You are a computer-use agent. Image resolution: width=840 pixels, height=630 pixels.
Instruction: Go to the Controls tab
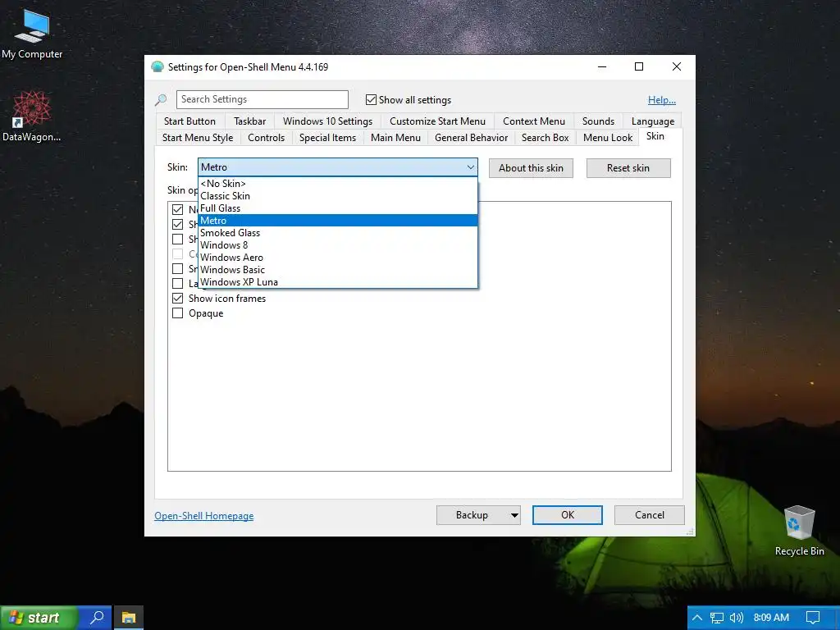click(266, 138)
